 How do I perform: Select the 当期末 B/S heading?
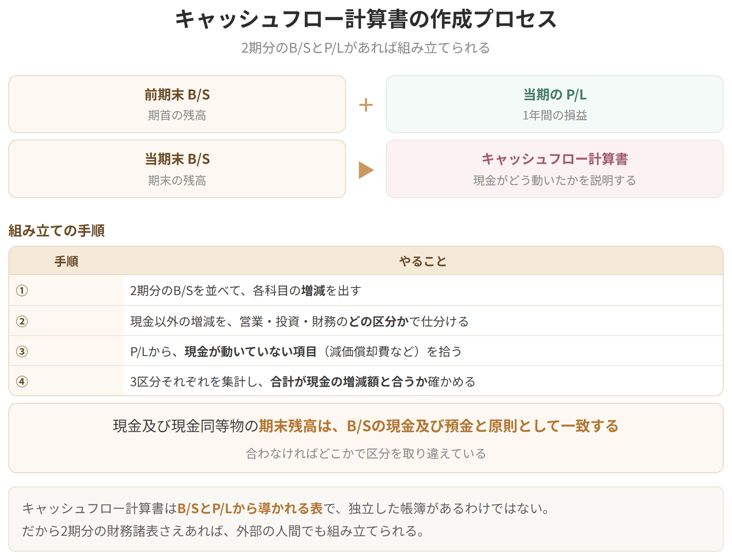(x=177, y=159)
